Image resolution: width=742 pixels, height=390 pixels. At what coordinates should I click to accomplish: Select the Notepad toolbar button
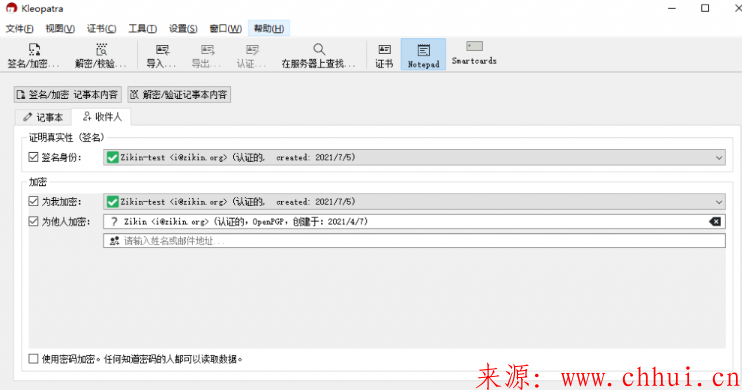[424, 54]
